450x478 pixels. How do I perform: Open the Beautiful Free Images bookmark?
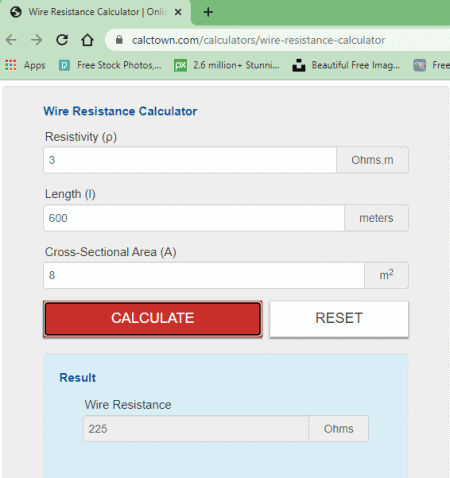[x=346, y=65]
